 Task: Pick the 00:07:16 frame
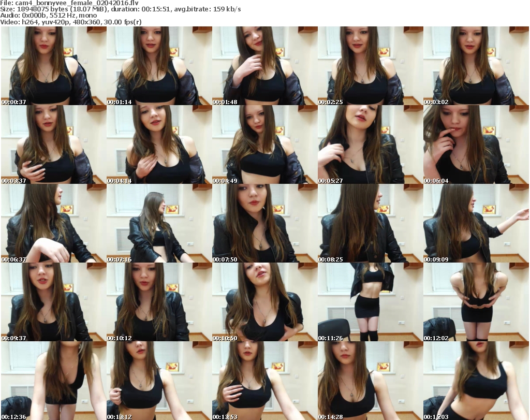click(159, 223)
